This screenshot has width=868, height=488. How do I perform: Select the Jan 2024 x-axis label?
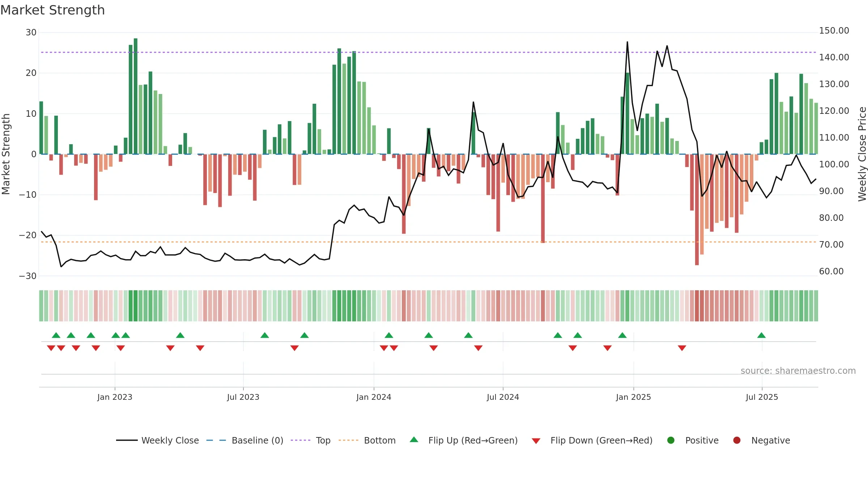(374, 397)
